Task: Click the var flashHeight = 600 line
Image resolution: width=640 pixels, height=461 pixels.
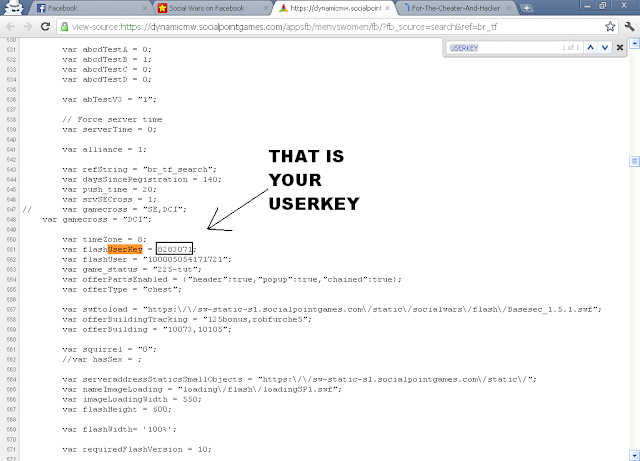Action: point(117,410)
